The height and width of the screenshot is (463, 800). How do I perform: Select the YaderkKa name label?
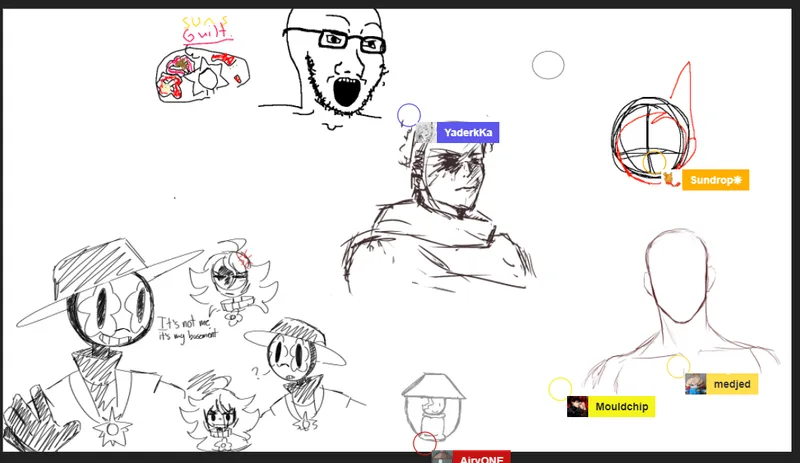[466, 132]
